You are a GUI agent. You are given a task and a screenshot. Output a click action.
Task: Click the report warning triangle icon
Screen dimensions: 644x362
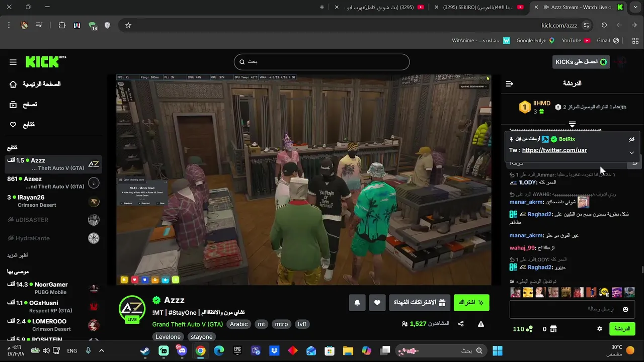[x=481, y=324]
